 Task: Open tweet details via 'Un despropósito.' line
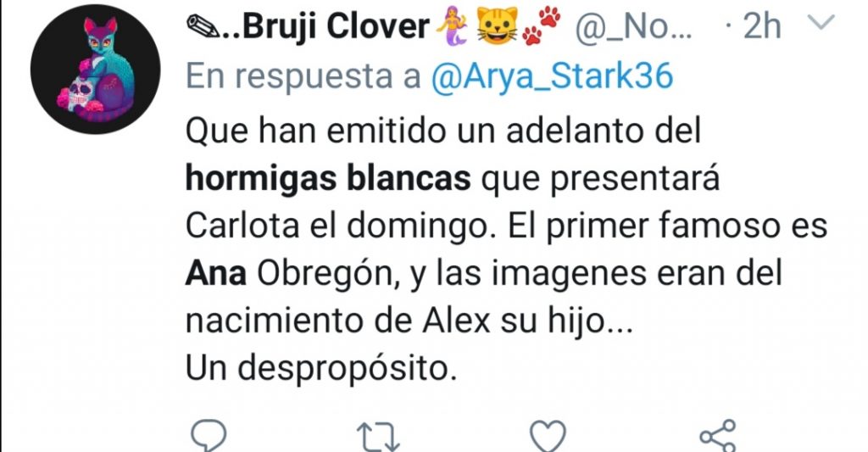click(x=321, y=368)
